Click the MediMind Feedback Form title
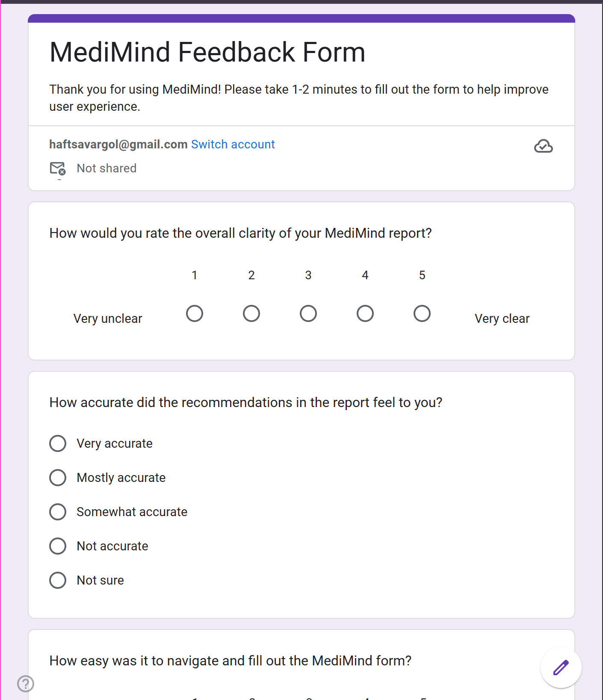The image size is (603, 700). pyautogui.click(x=207, y=52)
